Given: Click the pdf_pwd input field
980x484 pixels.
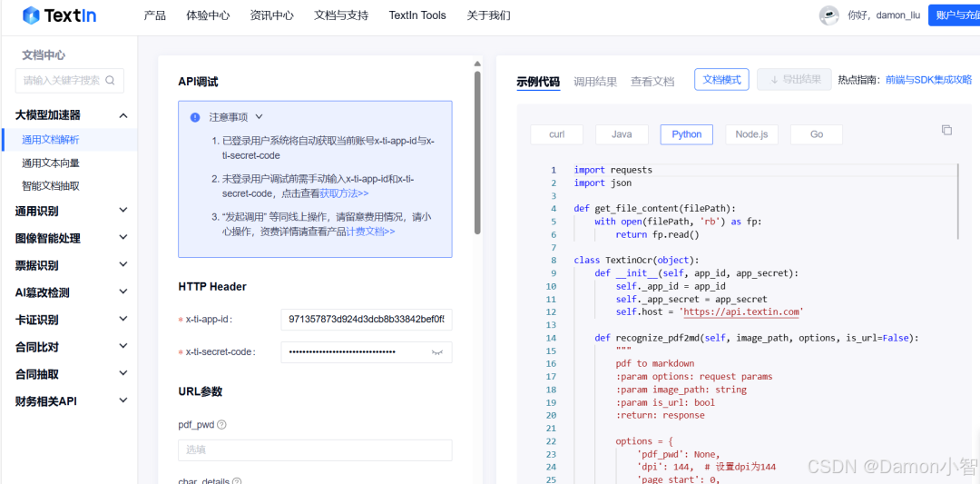Looking at the screenshot, I should 315,450.
